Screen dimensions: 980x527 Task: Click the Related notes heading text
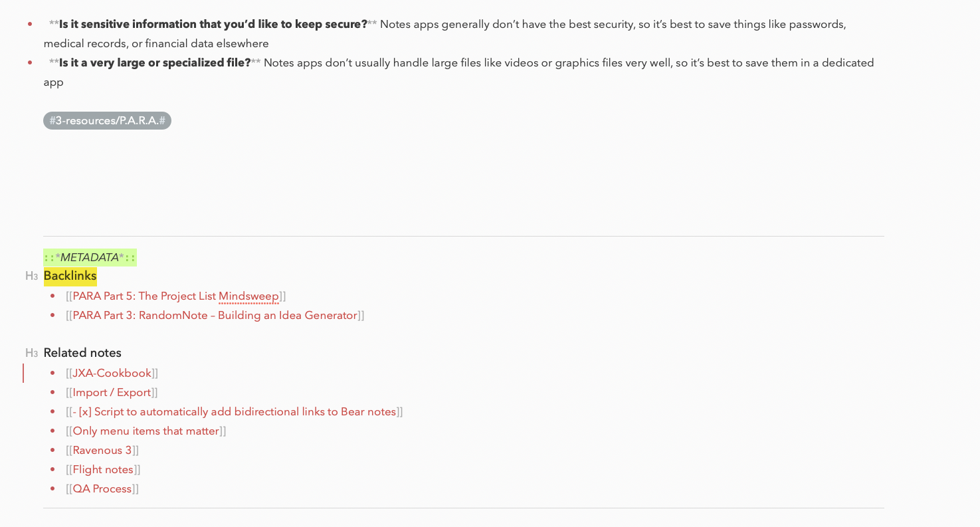(82, 353)
